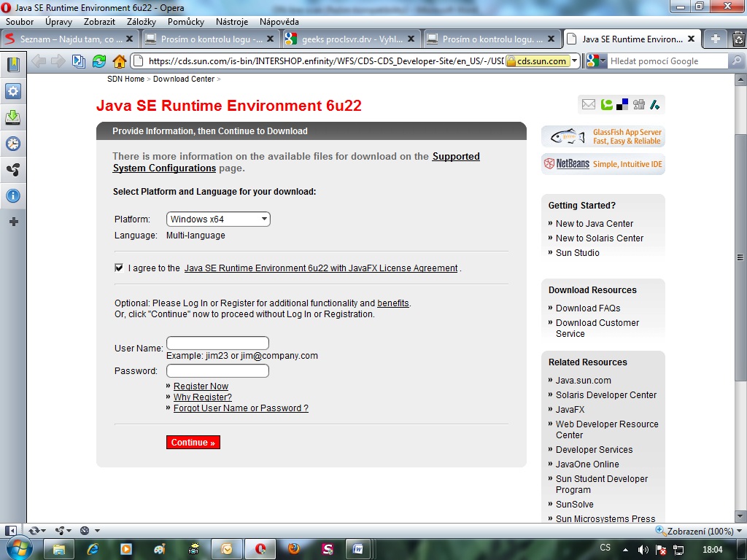747x560 pixels.
Task: Click the Technorati share icon
Action: [606, 104]
